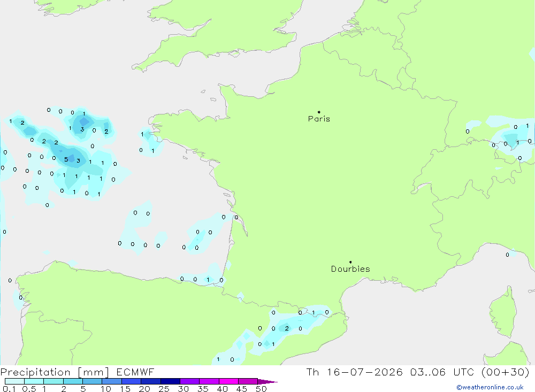Pick the 10–15 mm blue legend swatch
Viewport: 535px width, 392px height.
click(112, 381)
